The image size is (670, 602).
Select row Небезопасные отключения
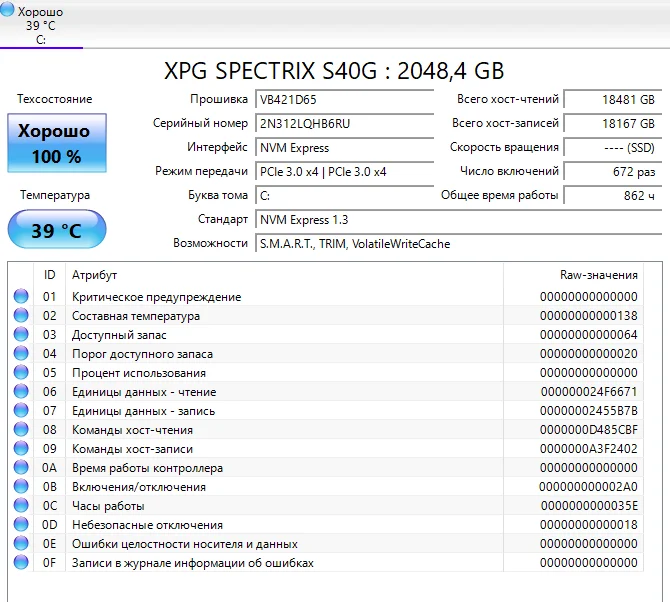[x=326, y=525]
